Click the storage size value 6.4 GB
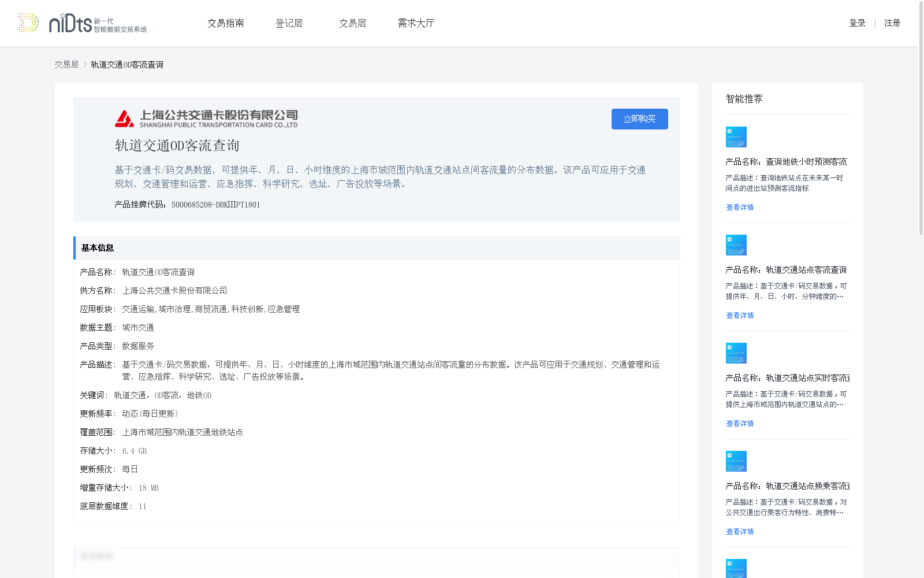Viewport: 924px width, 578px height. click(135, 451)
